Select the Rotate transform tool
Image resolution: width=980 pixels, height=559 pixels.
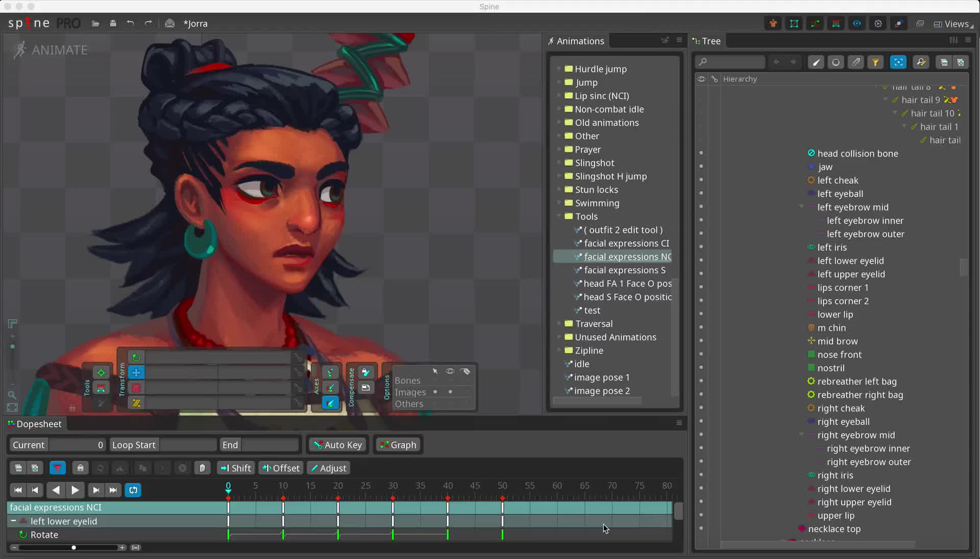click(136, 358)
